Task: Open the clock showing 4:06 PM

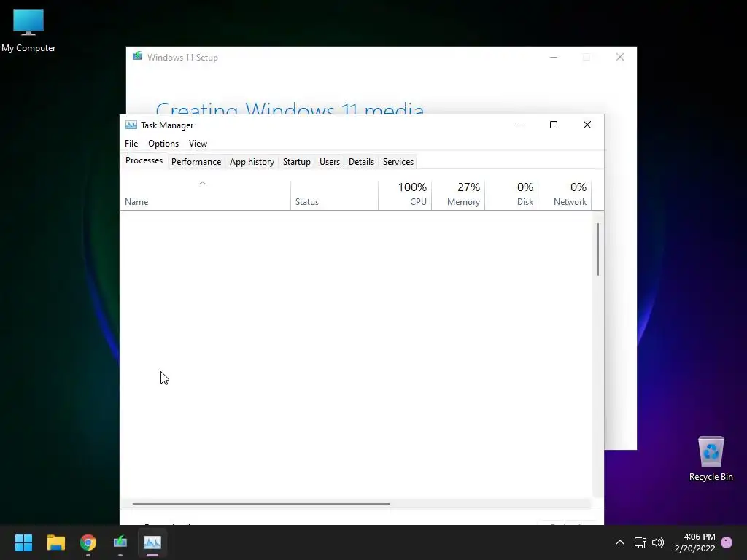Action: click(x=694, y=542)
